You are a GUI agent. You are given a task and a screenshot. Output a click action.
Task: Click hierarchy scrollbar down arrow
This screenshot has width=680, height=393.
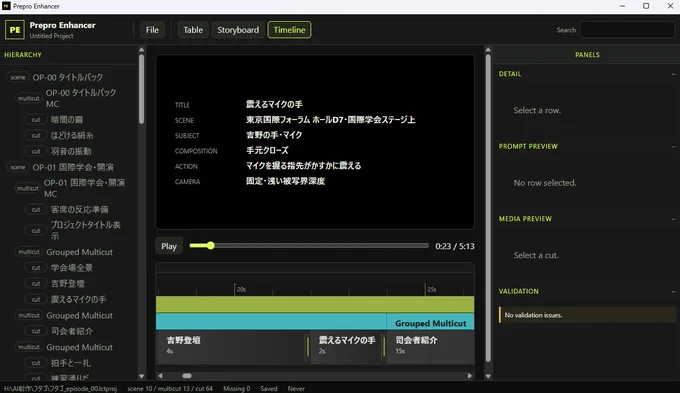141,376
